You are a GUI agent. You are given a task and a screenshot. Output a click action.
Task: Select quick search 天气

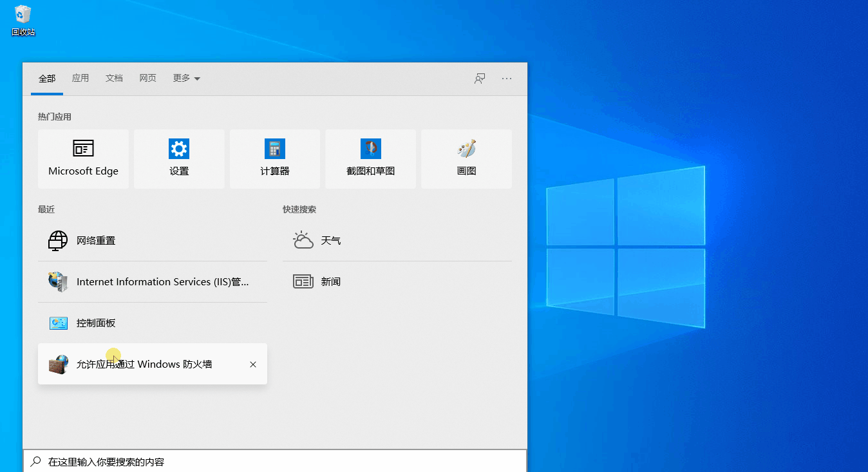tap(397, 241)
